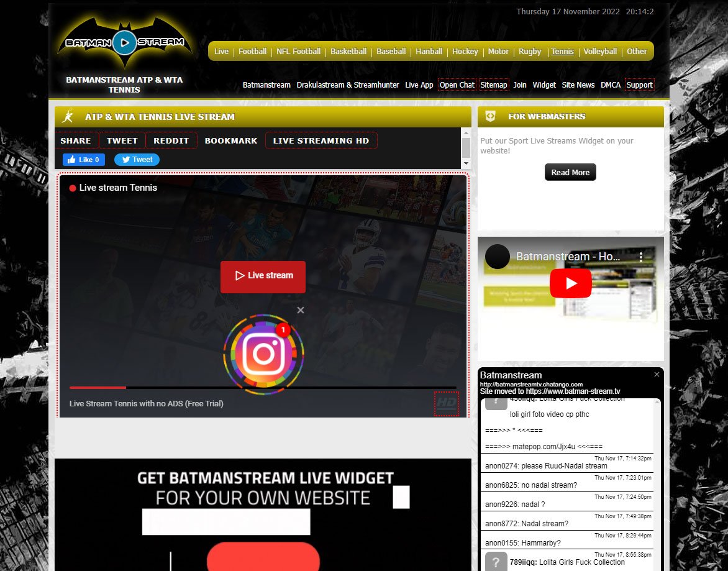Click the REDDIT share button
Screen dimensions: 728x571
(171, 140)
